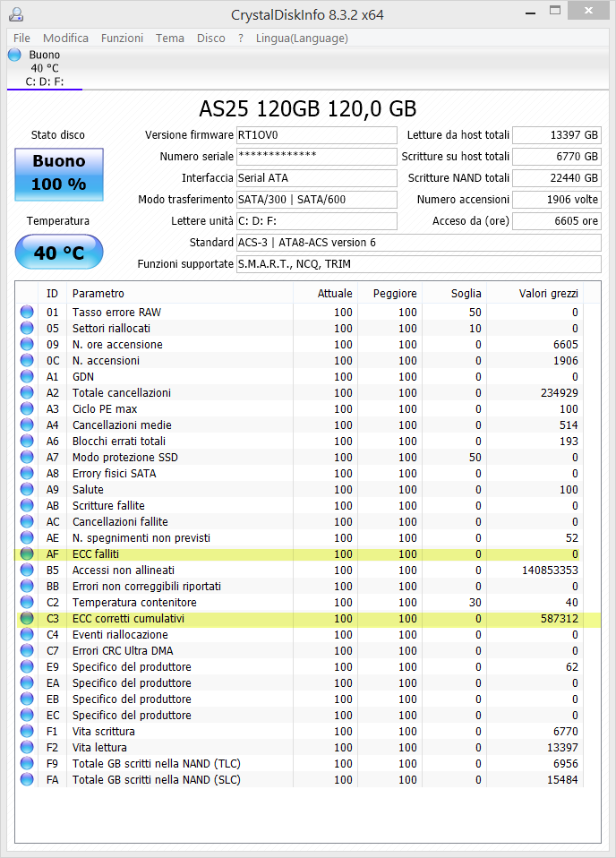Click the status orb for Scritture fallite

pyautogui.click(x=27, y=506)
